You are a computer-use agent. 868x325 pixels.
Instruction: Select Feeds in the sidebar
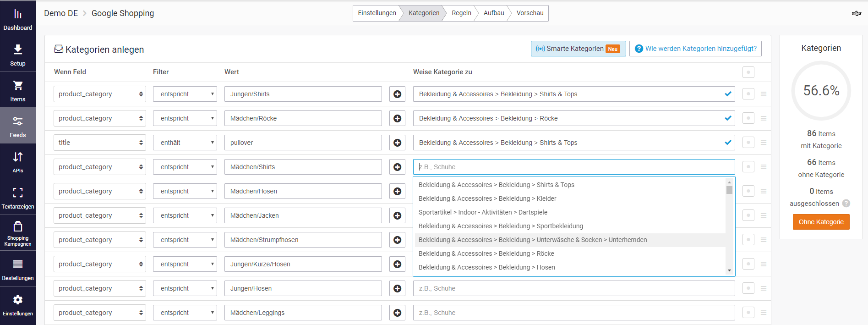tap(18, 126)
